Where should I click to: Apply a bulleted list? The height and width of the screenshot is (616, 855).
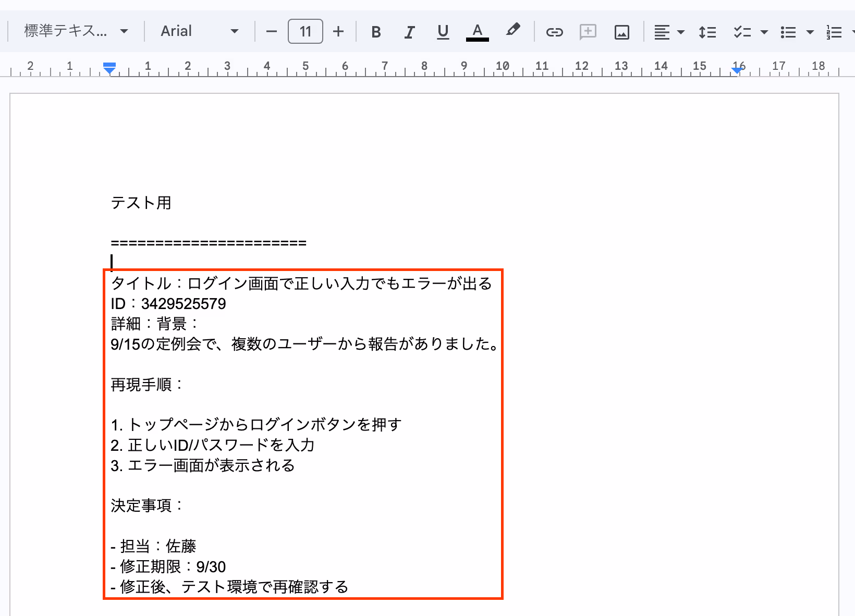pyautogui.click(x=788, y=32)
